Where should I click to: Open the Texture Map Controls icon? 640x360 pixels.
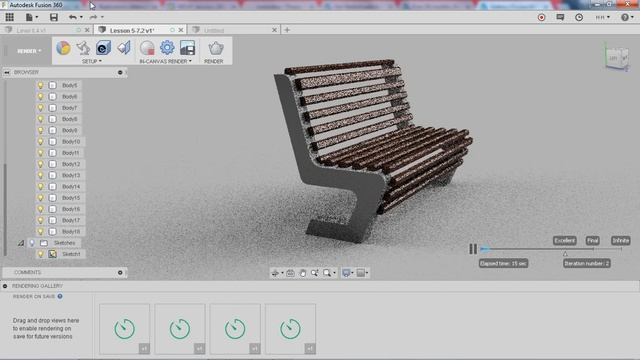point(123,48)
